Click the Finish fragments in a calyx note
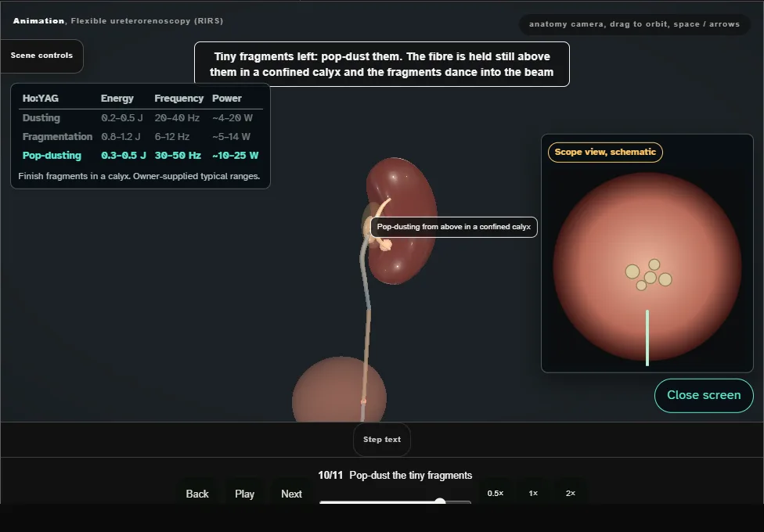Screen dimensions: 764x532 [x=139, y=176]
